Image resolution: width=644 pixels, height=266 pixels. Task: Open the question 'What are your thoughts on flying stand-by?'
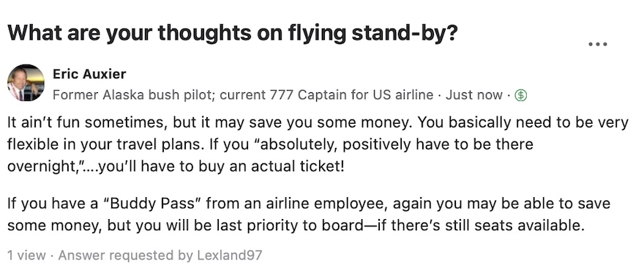click(x=232, y=33)
